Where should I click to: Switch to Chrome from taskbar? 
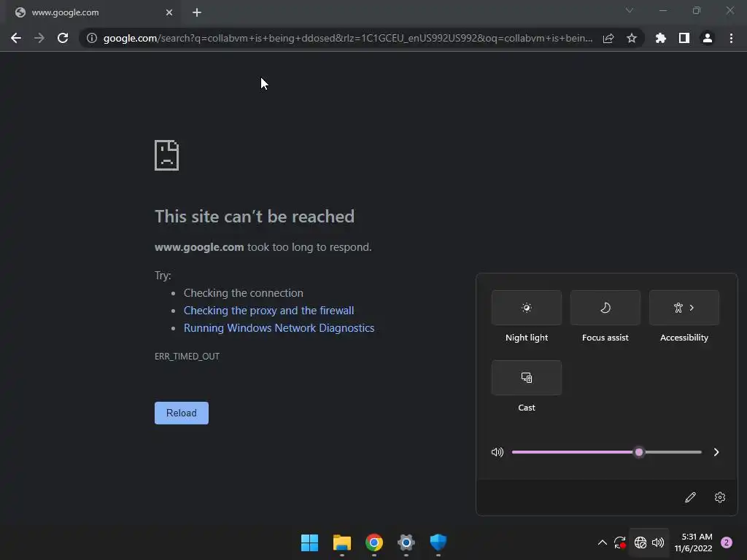coord(374,542)
